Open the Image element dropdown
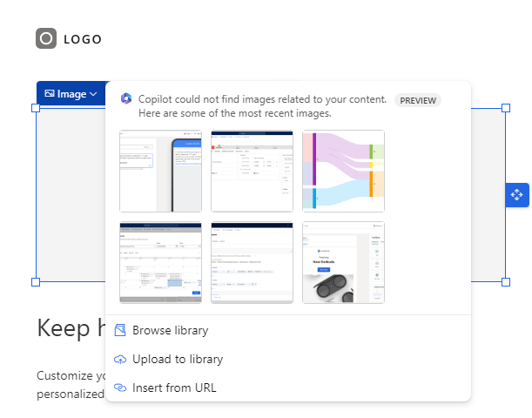The image size is (532, 418). [x=71, y=94]
